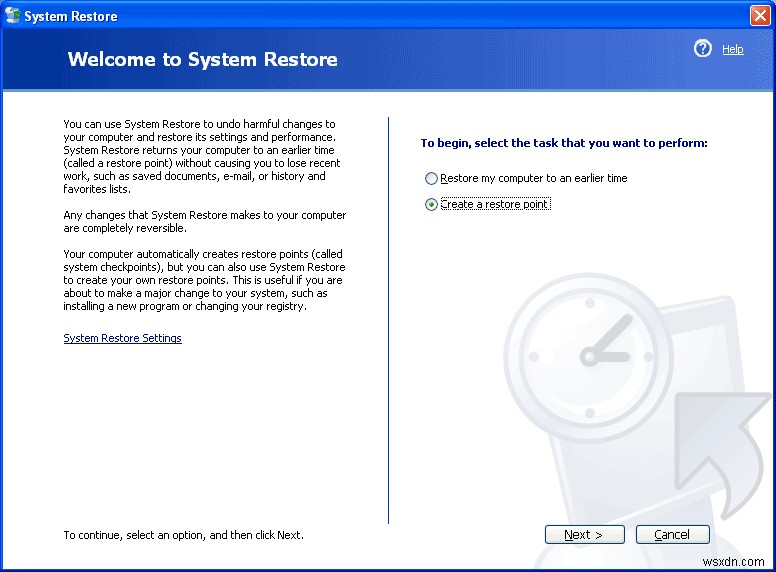Click the paragraph starting 'Your computer automatically creates'
This screenshot has height=572, width=776.
(204, 280)
